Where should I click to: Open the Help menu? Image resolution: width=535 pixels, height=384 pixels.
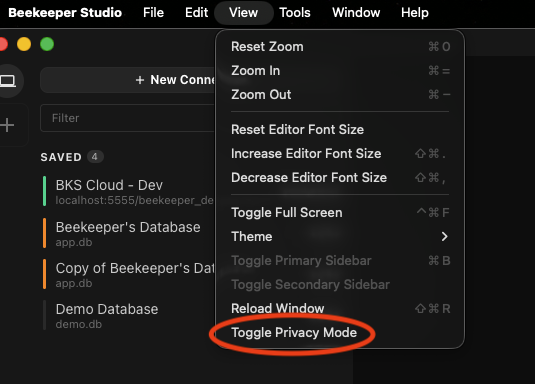415,13
